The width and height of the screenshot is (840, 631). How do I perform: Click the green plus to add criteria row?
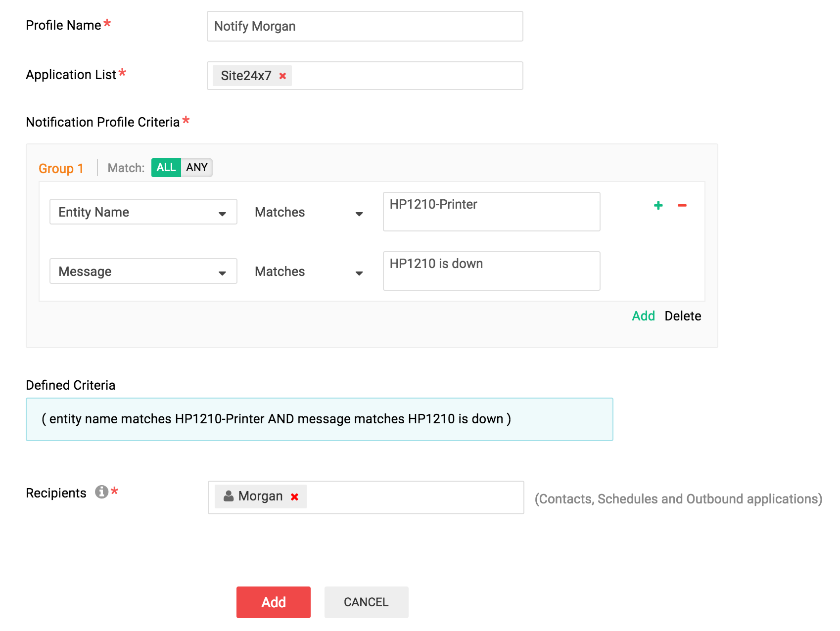pos(658,205)
